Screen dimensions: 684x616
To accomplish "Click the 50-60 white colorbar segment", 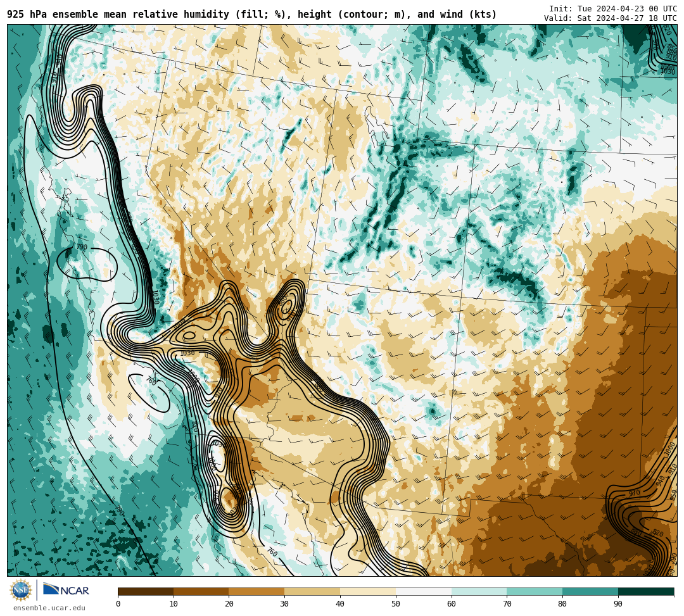I will (424, 591).
